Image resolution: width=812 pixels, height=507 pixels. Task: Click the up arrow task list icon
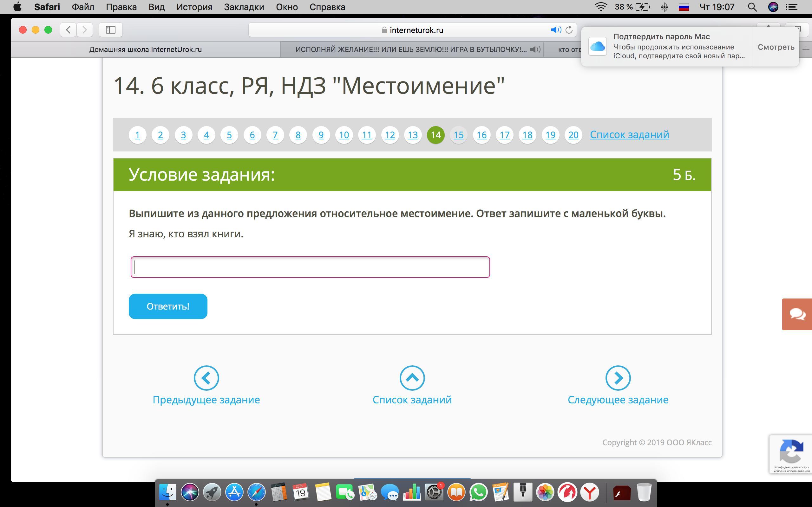click(x=412, y=378)
